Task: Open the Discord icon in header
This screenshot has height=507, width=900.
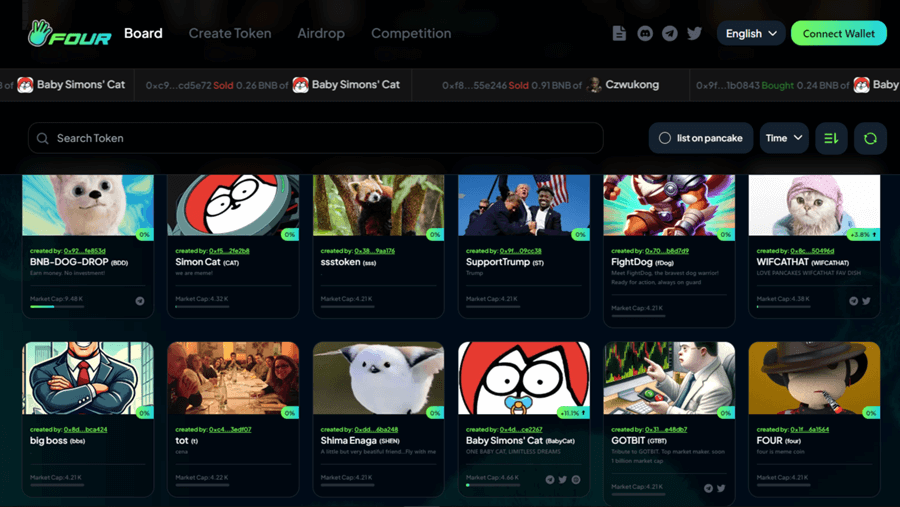Action: click(645, 33)
